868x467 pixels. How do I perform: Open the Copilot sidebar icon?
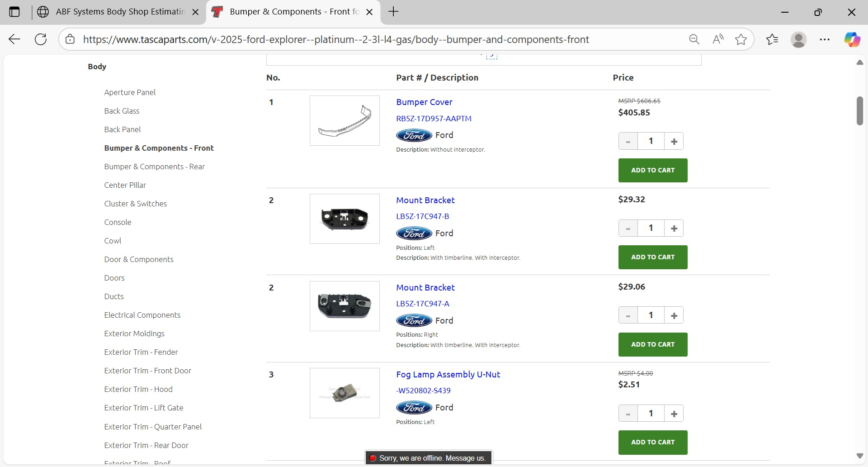point(852,39)
